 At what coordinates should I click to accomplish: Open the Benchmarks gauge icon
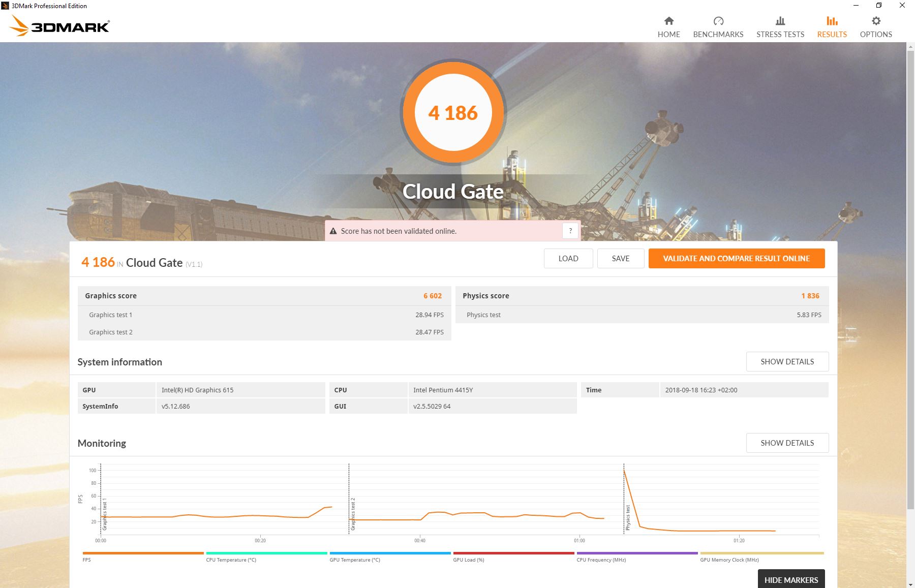point(718,21)
